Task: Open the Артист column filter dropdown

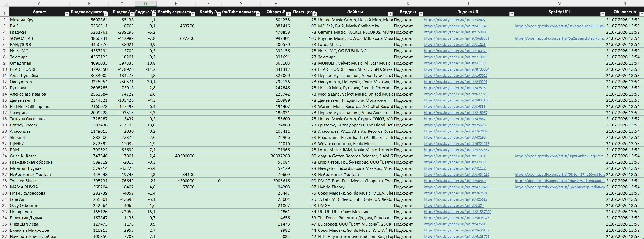Action: (x=67, y=14)
